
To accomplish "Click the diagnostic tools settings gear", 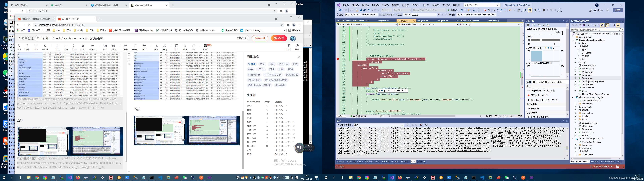I will click(528, 25).
